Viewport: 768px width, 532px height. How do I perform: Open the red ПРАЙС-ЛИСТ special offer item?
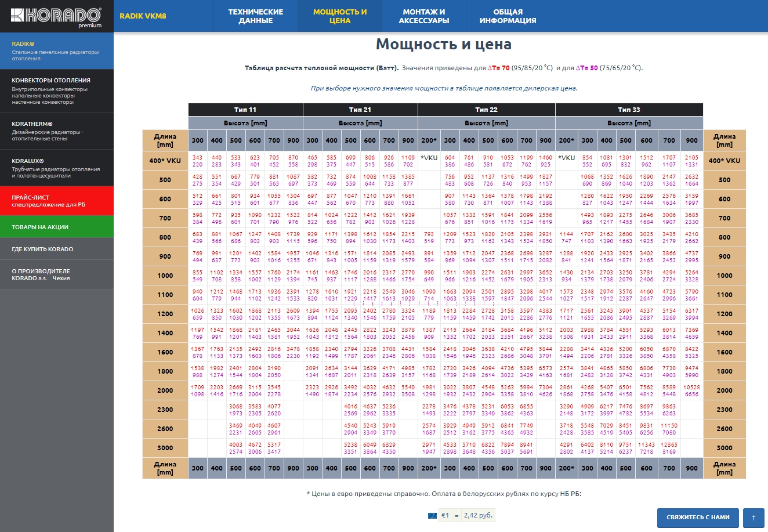[57, 201]
